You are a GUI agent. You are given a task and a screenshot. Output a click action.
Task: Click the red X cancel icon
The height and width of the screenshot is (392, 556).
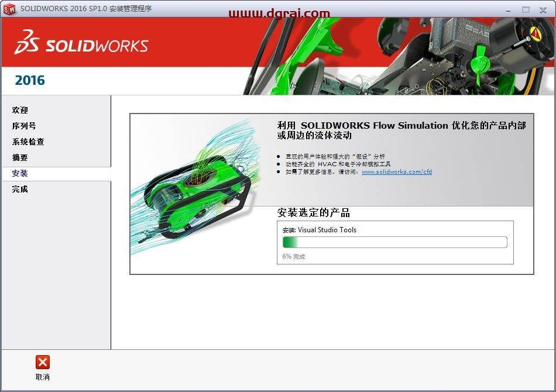tap(43, 362)
